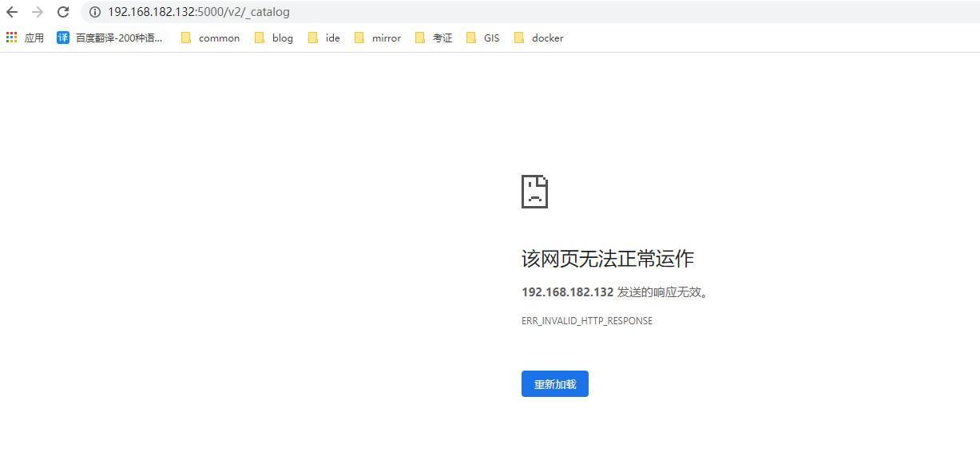Open the mirror bookmarks folder
Viewport: 980px width, 476px height.
(377, 37)
